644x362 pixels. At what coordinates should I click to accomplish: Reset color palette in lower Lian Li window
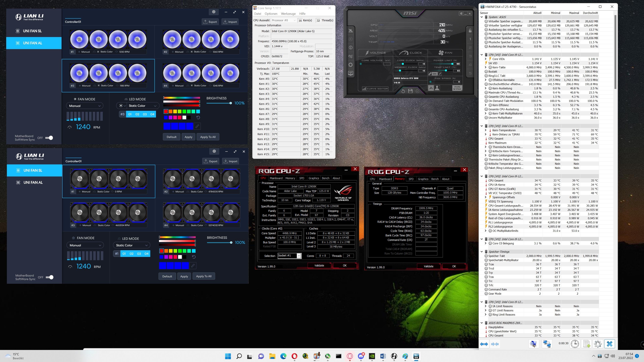click(194, 257)
